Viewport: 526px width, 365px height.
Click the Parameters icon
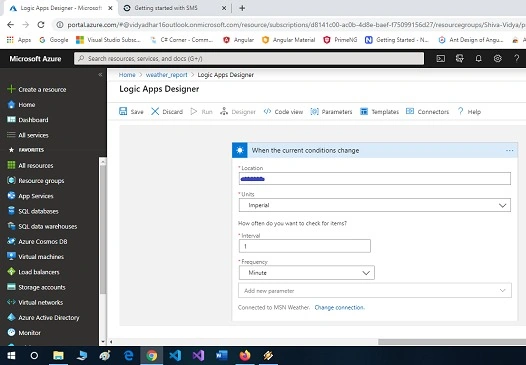tap(314, 111)
